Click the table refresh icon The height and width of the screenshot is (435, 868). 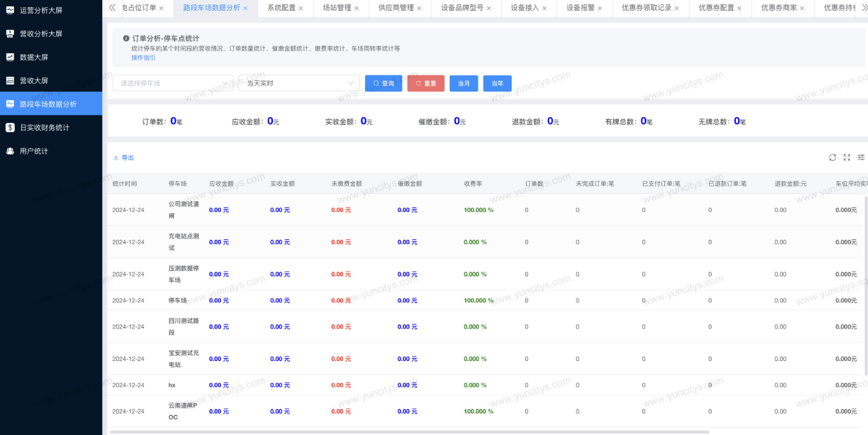[832, 157]
